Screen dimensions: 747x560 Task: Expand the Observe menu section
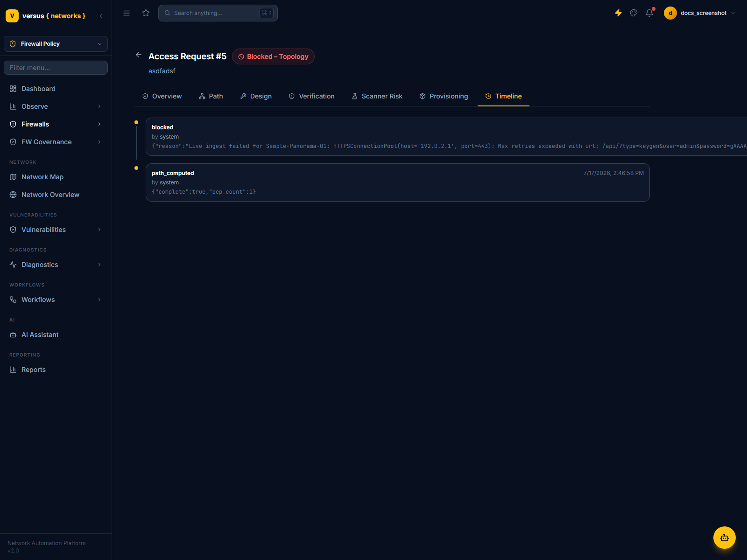click(56, 106)
